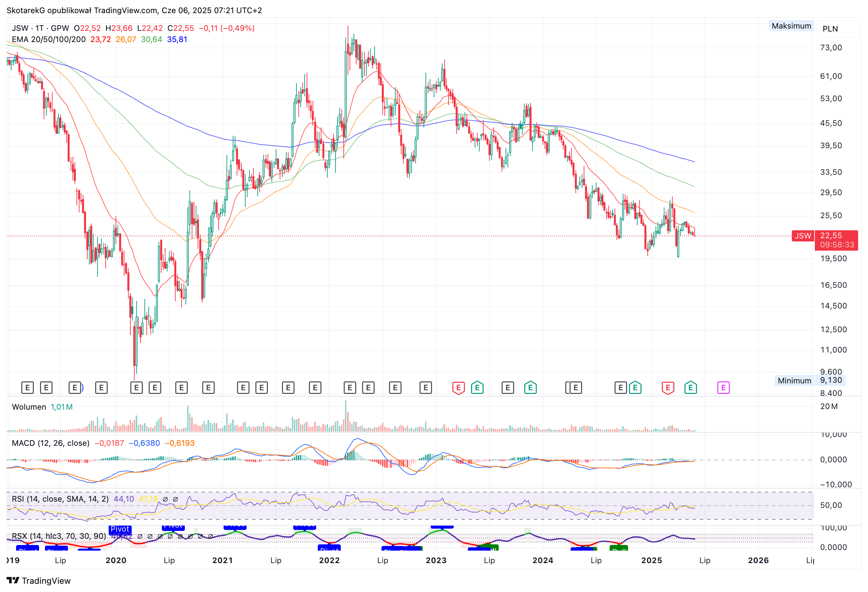868x592 pixels.
Task: Open the red earnings marker just after 2025
Action: 668,388
